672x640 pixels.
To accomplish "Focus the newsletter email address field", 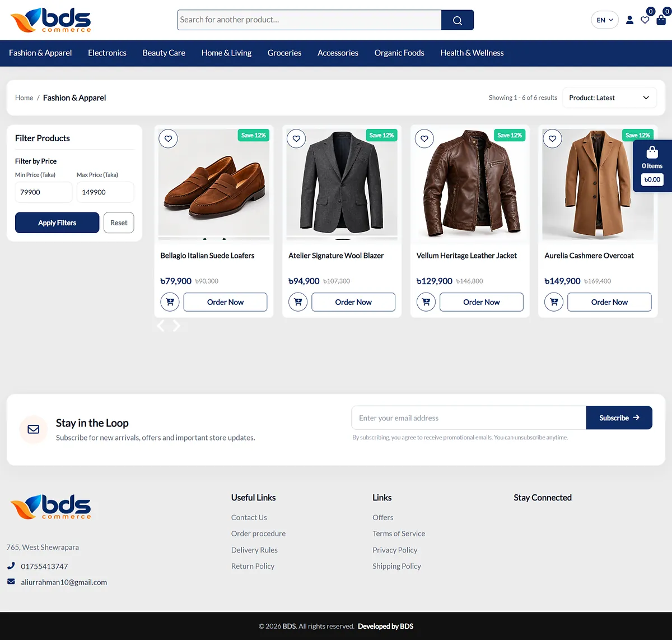I will click(x=469, y=418).
